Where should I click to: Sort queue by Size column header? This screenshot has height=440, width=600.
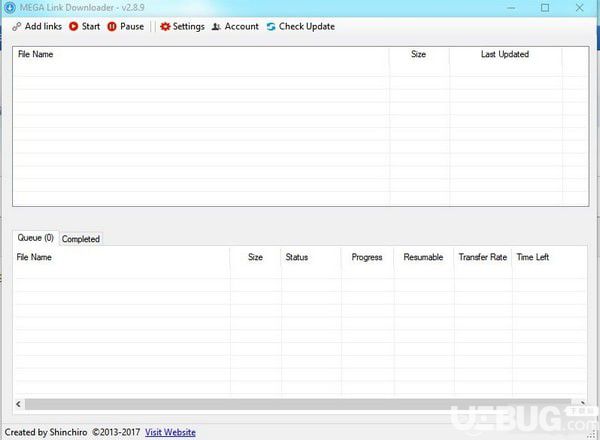(x=255, y=257)
